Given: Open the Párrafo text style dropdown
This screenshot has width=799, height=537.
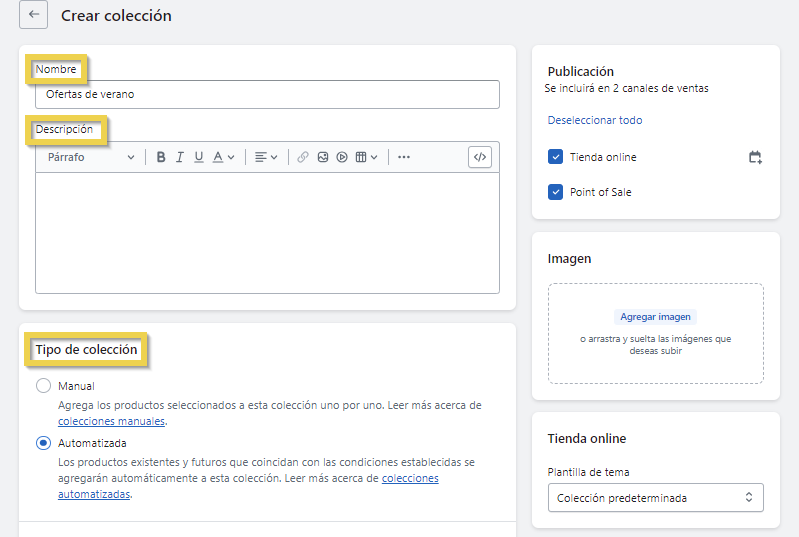Looking at the screenshot, I should [x=90, y=157].
